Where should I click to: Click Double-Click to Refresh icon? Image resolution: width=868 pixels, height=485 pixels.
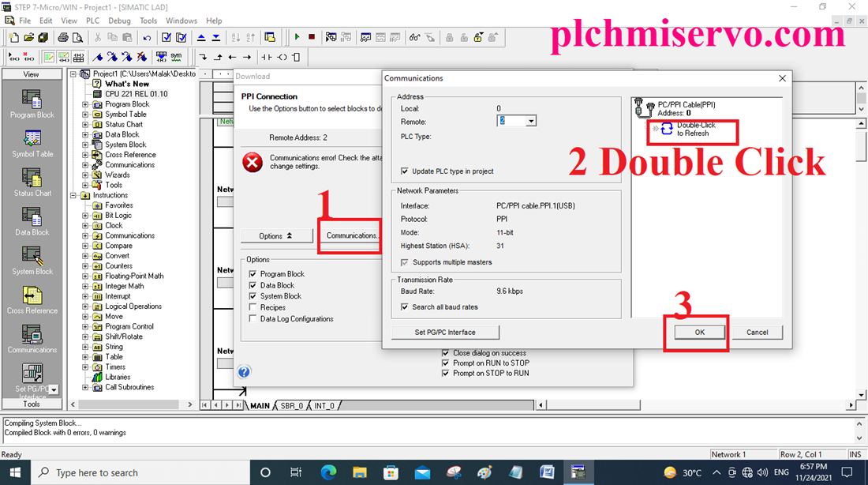pyautogui.click(x=667, y=129)
